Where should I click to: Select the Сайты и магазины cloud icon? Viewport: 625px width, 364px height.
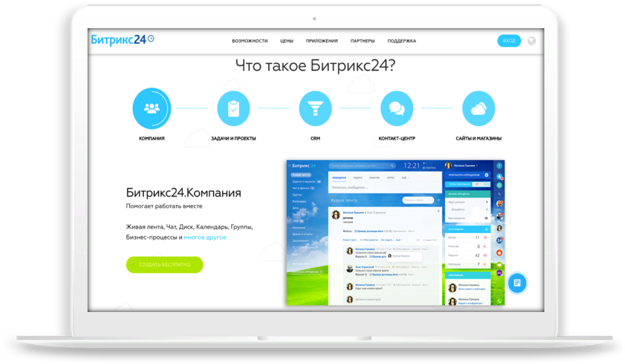click(479, 108)
